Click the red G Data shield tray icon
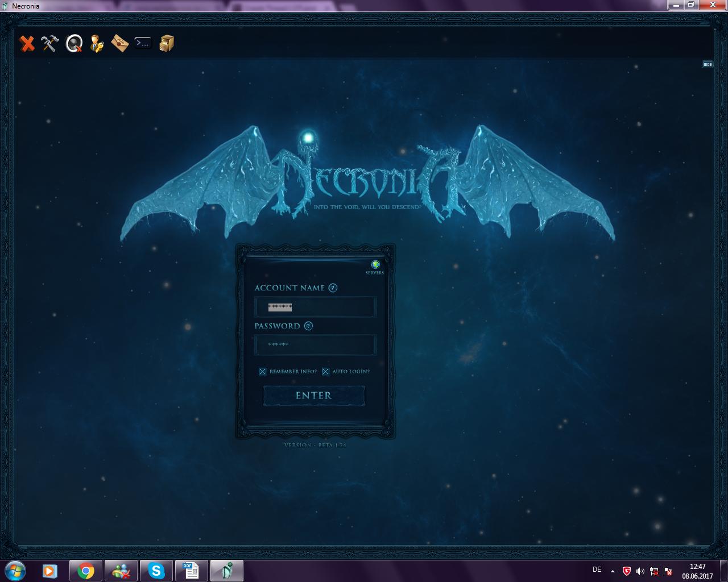This screenshot has height=582, width=728. coord(627,571)
